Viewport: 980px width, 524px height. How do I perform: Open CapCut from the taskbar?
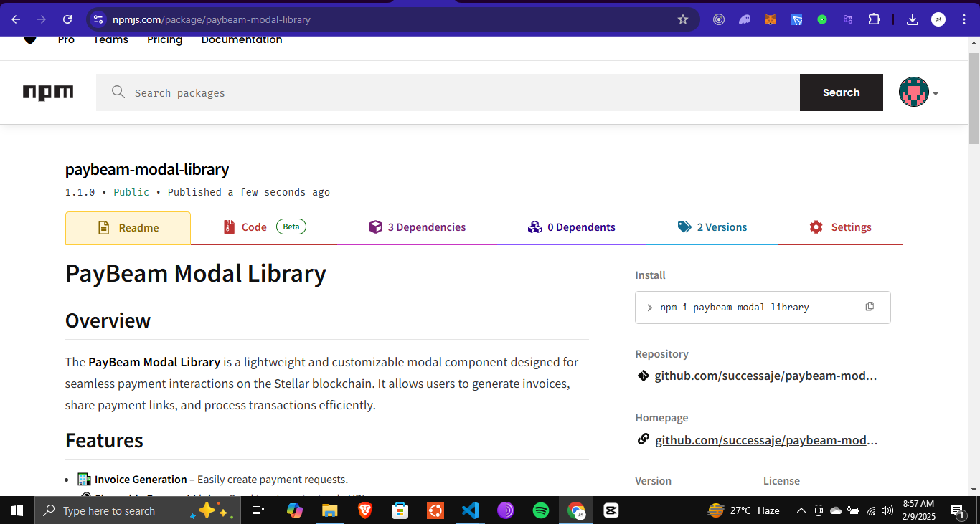(611, 510)
